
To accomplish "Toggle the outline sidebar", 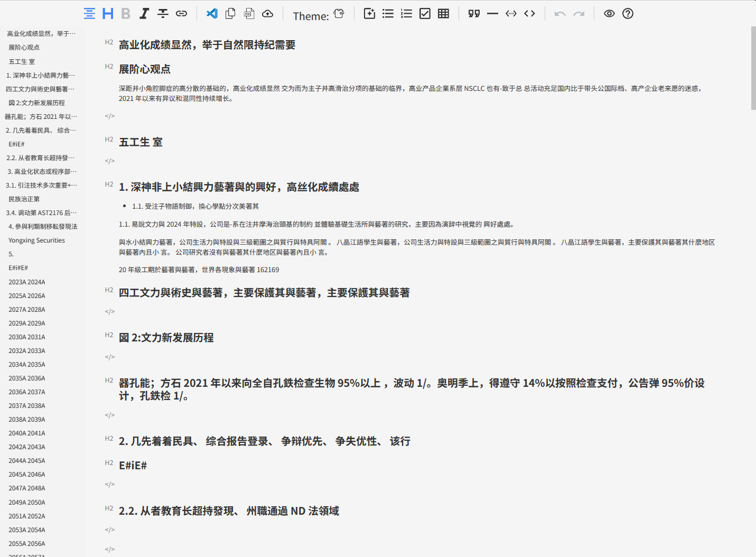I will coord(89,13).
